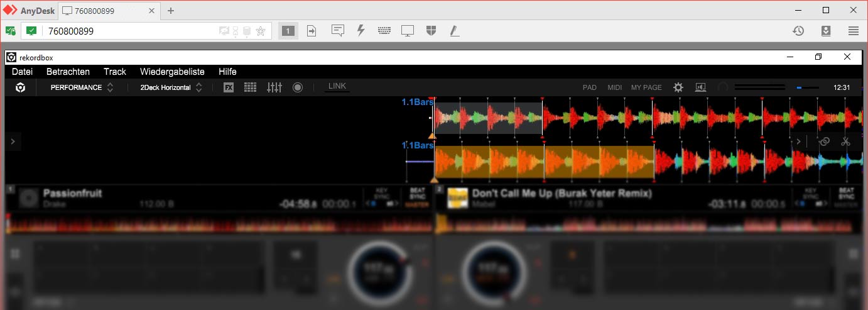Click deck 1 track overview waveform
This screenshot has height=310, width=868.
pyautogui.click(x=218, y=223)
